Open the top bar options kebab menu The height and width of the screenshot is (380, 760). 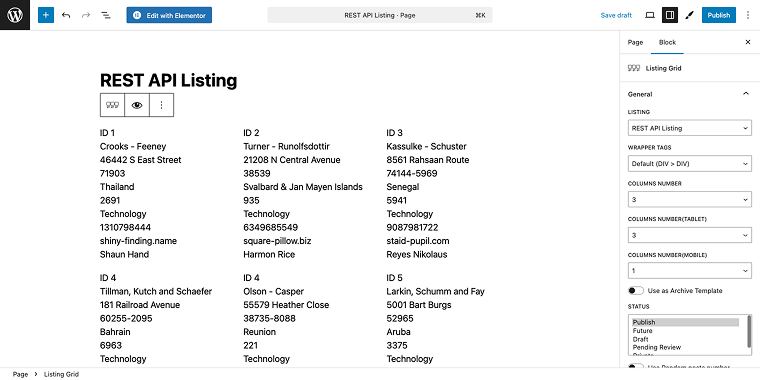pyautogui.click(x=748, y=15)
